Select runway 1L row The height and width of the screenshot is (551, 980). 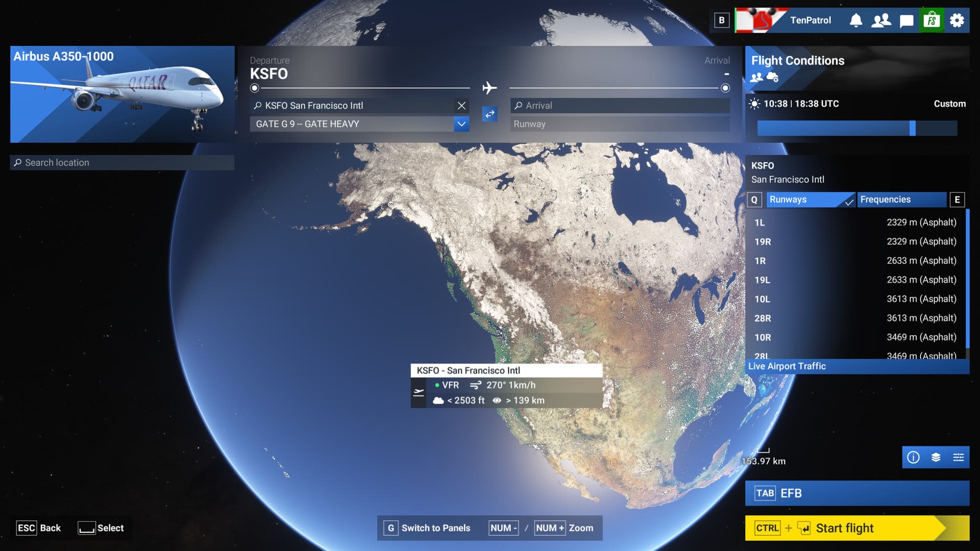855,222
